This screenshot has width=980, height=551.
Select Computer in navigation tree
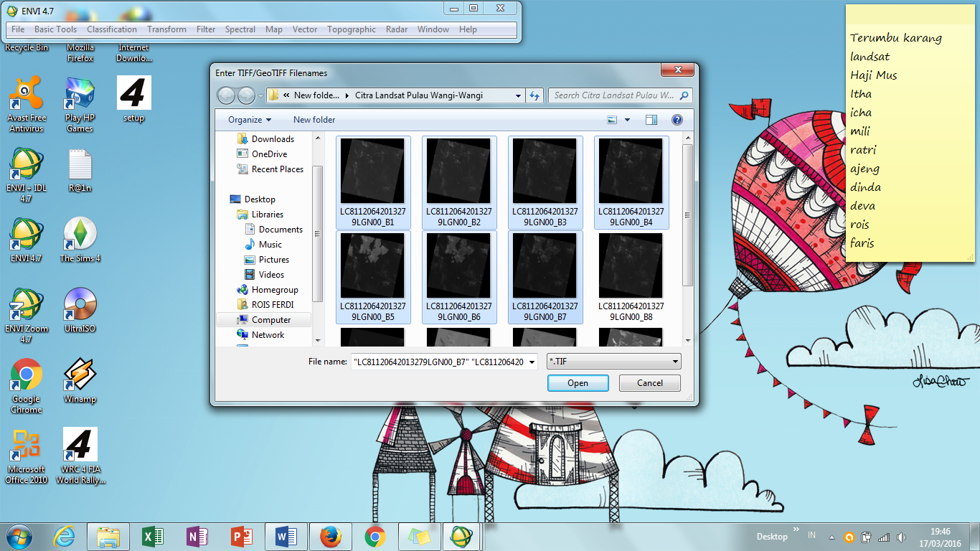(270, 320)
